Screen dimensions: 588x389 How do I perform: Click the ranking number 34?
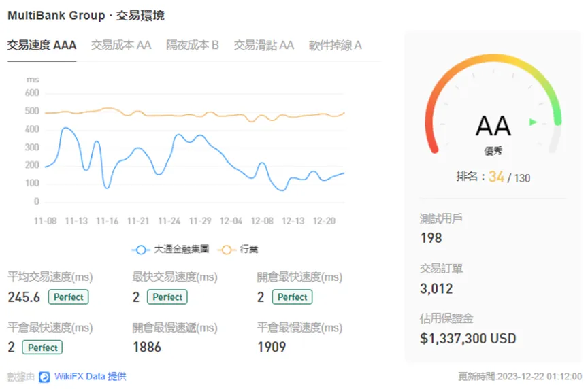coord(496,177)
